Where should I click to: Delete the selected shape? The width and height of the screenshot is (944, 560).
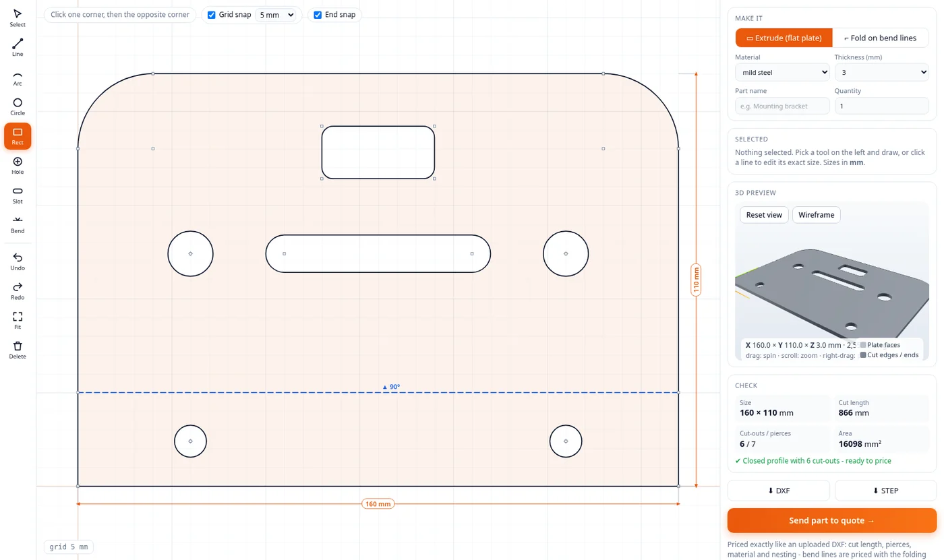tap(18, 350)
